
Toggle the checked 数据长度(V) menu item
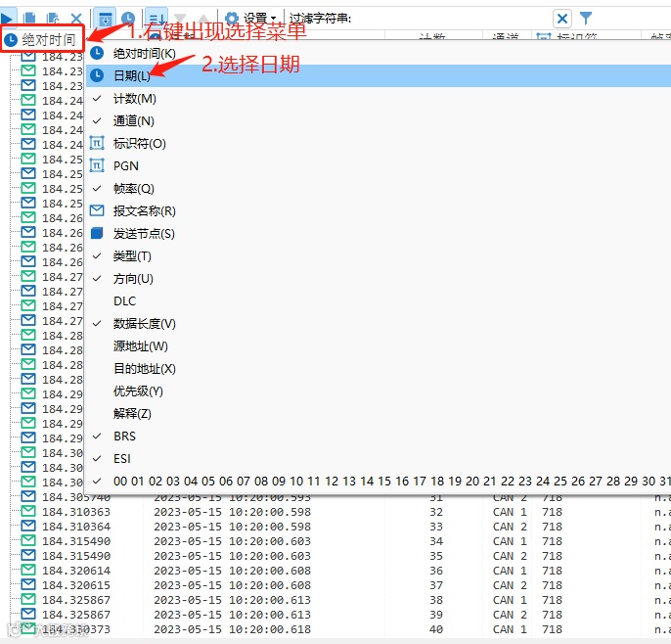[x=378, y=324]
